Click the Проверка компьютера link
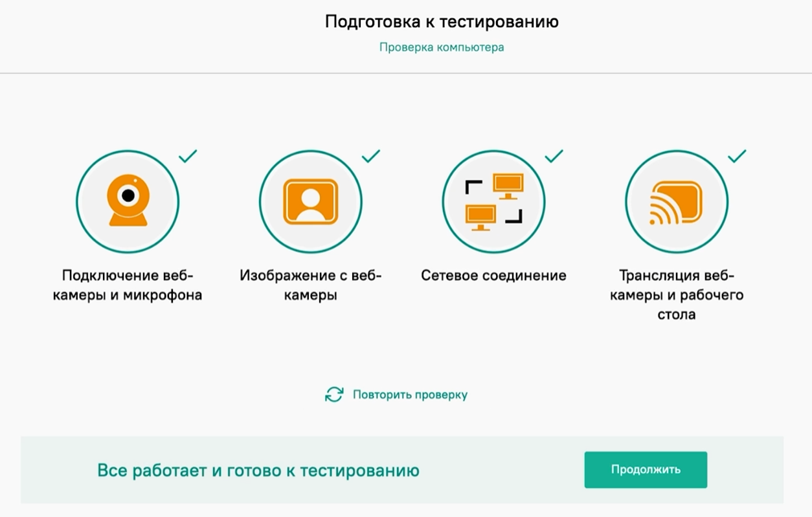Screen dimensions: 812x517 coord(442,47)
